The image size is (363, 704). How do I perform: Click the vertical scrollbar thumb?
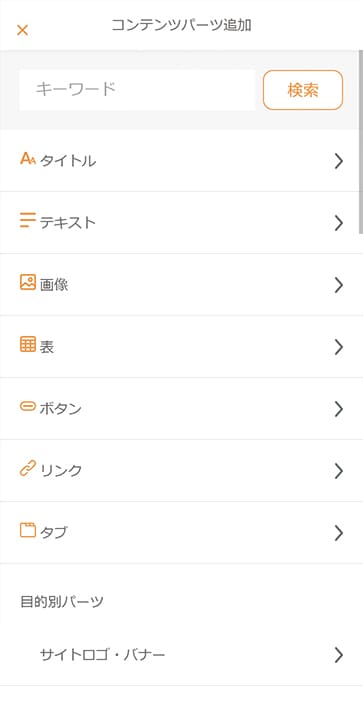point(361,141)
